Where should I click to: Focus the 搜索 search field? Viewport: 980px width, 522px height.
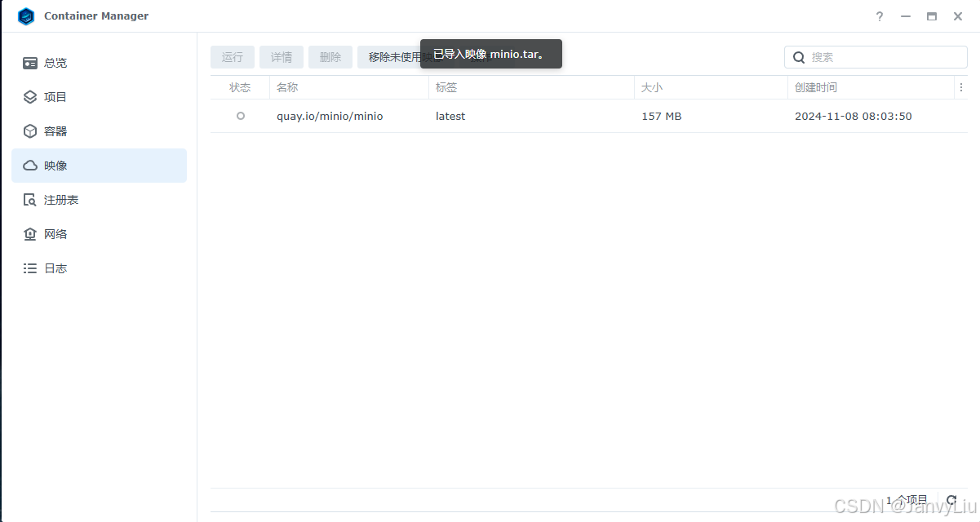[876, 57]
